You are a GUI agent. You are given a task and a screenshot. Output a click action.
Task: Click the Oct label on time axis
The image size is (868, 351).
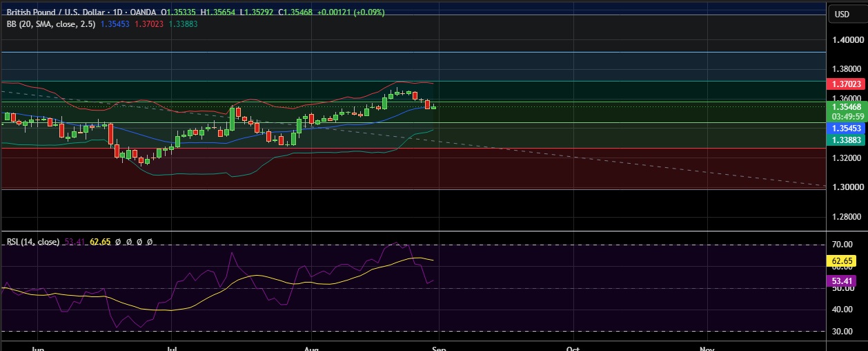572,348
